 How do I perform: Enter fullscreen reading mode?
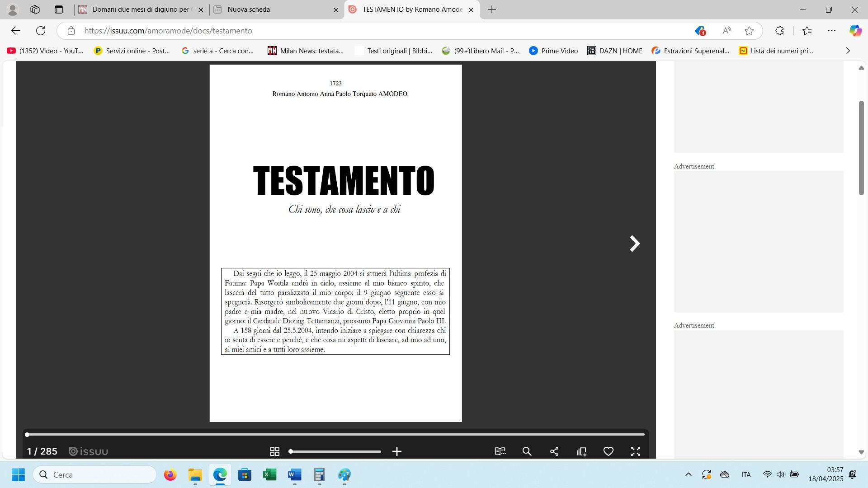coord(636,451)
